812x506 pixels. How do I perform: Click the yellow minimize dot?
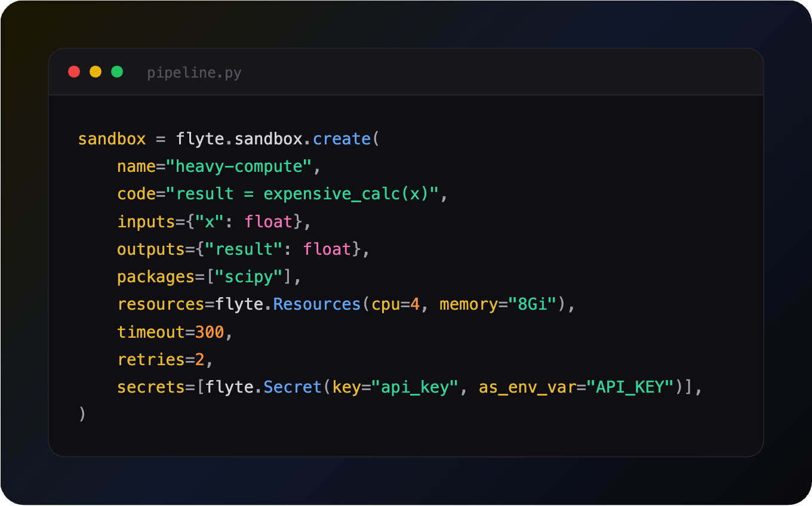[96, 72]
